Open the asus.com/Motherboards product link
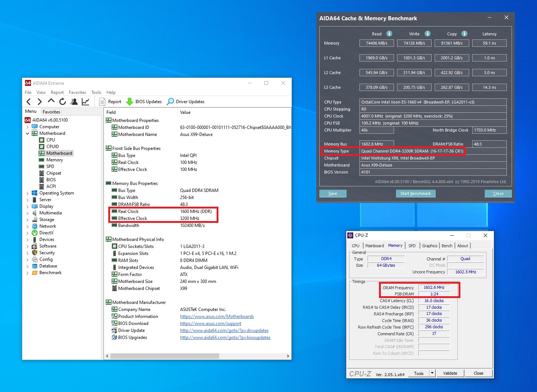 pyautogui.click(x=217, y=316)
